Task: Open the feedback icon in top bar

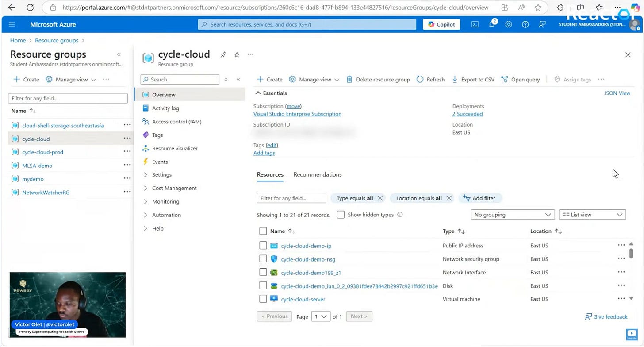Action: [x=542, y=24]
